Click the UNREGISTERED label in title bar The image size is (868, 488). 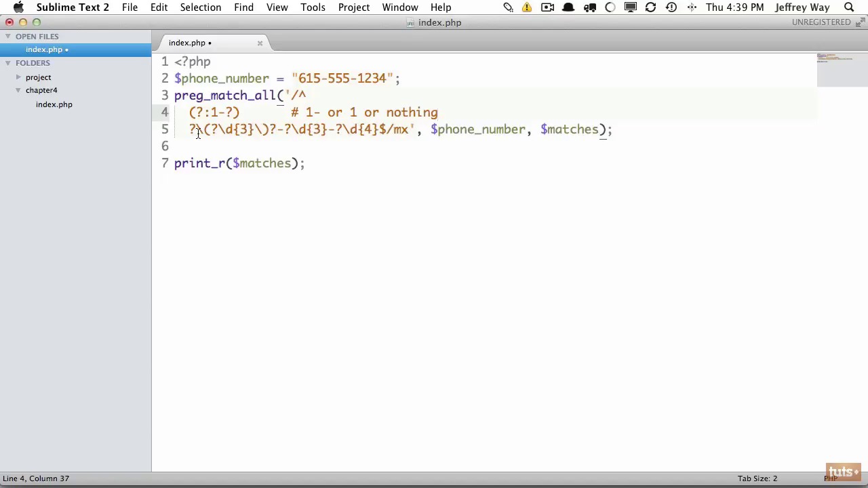coord(821,22)
